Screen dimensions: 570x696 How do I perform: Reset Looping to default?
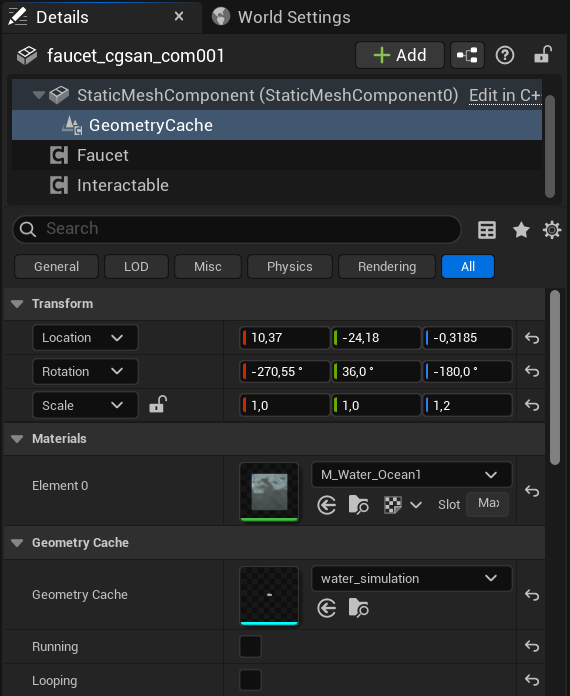click(532, 680)
